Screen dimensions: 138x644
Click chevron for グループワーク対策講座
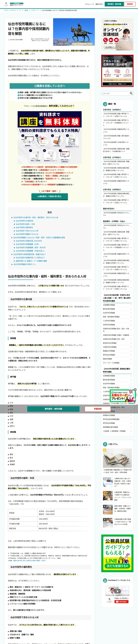(x=131, y=363)
